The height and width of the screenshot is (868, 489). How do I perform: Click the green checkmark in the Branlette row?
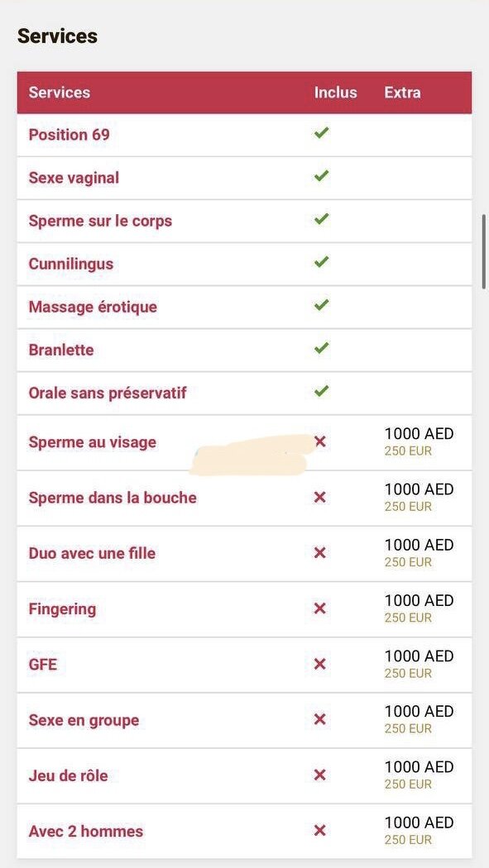(321, 348)
